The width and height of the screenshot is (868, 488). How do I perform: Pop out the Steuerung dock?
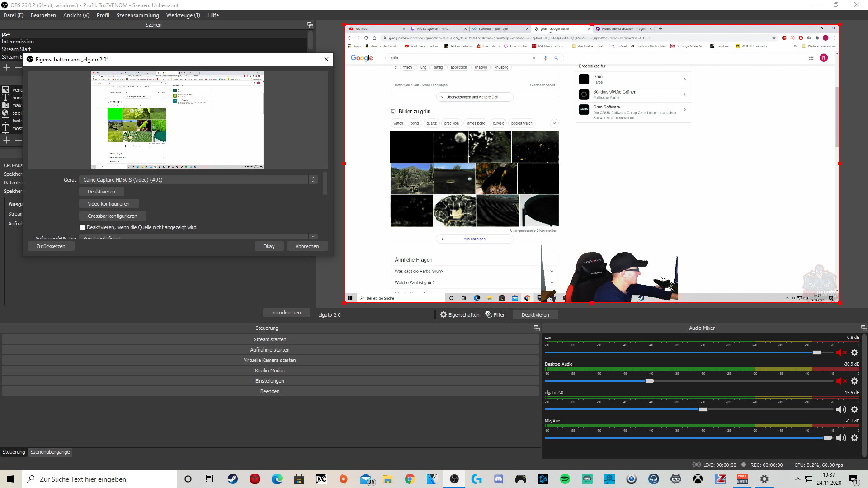537,328
